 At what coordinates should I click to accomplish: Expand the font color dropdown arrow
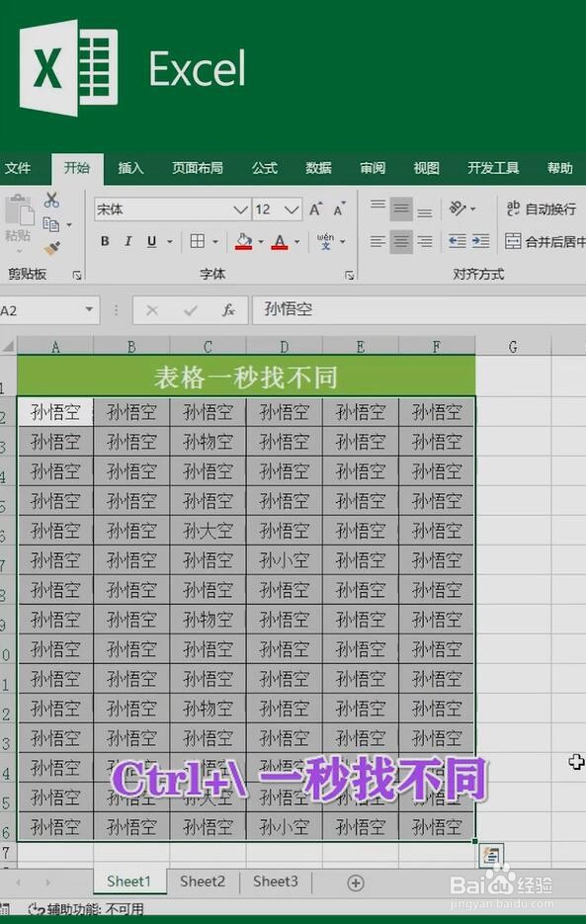(297, 241)
